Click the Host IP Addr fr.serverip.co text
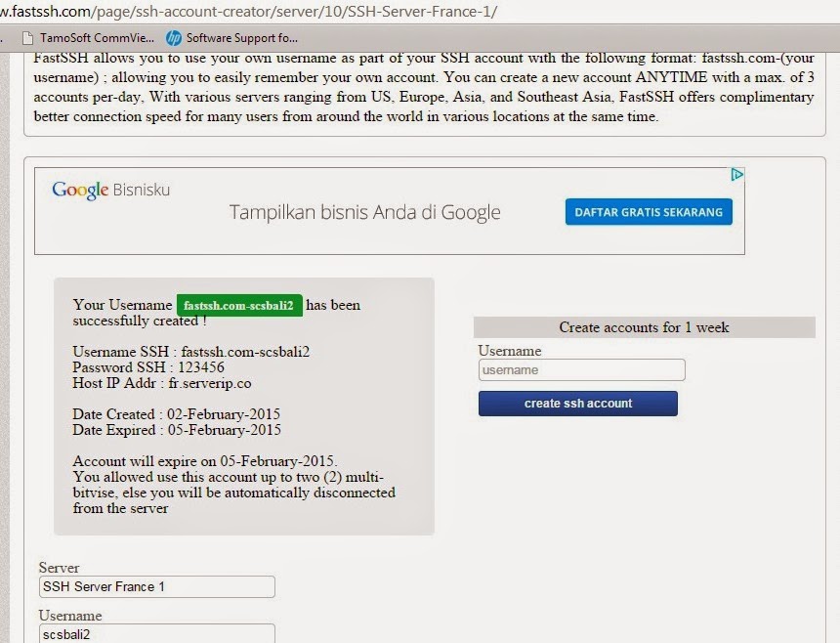 tap(162, 383)
